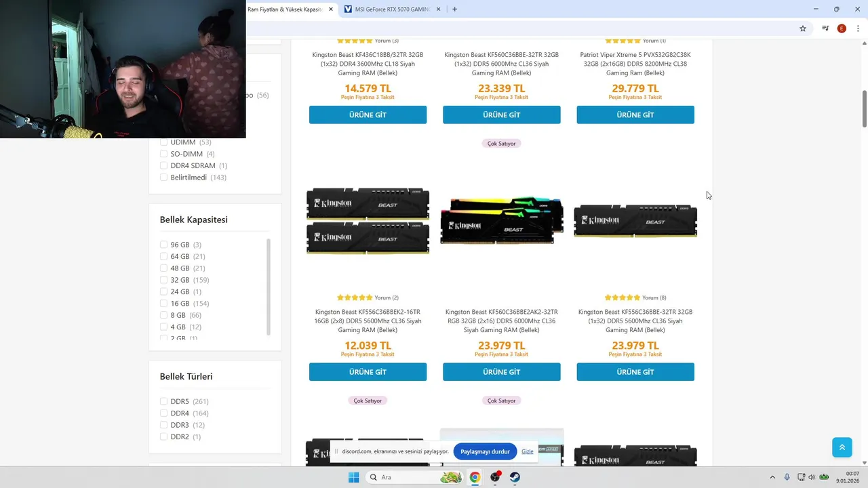Check the UDIMM filter checkbox
The width and height of the screenshot is (868, 488).
[163, 142]
